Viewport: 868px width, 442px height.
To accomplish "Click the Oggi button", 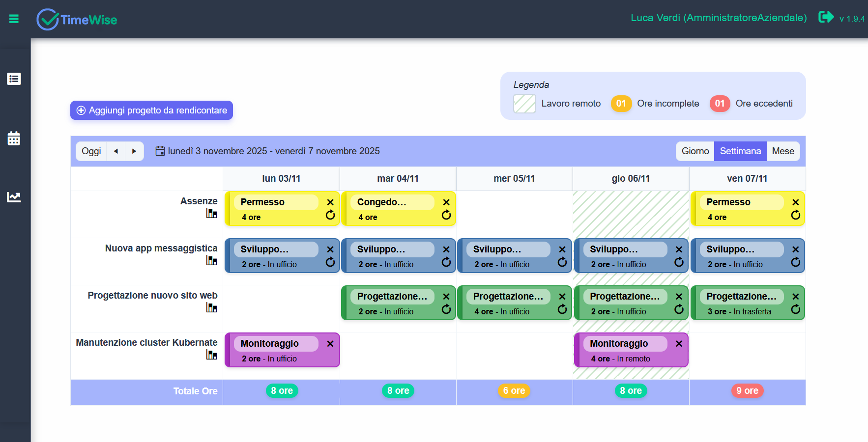I will click(x=91, y=151).
